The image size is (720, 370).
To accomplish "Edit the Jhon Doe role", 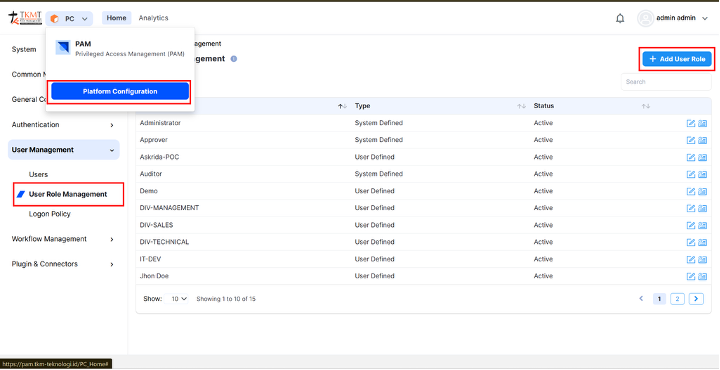I will pos(691,276).
